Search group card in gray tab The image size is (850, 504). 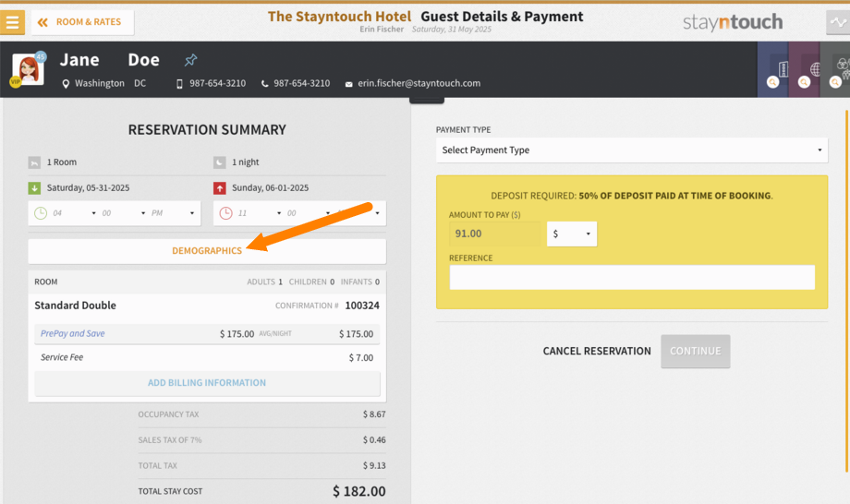click(835, 82)
